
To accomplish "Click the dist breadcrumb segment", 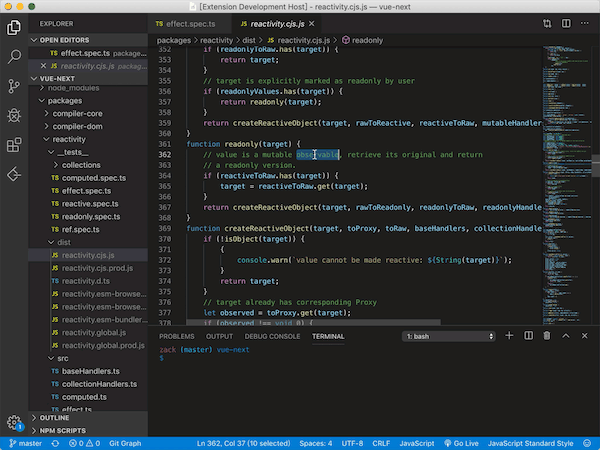I will tap(249, 40).
